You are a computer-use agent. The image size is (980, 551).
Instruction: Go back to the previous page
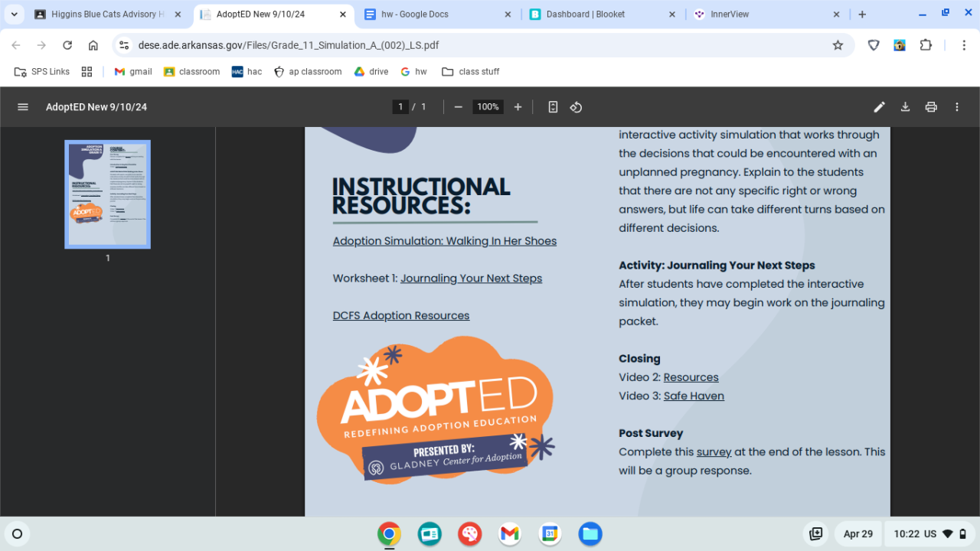16,45
